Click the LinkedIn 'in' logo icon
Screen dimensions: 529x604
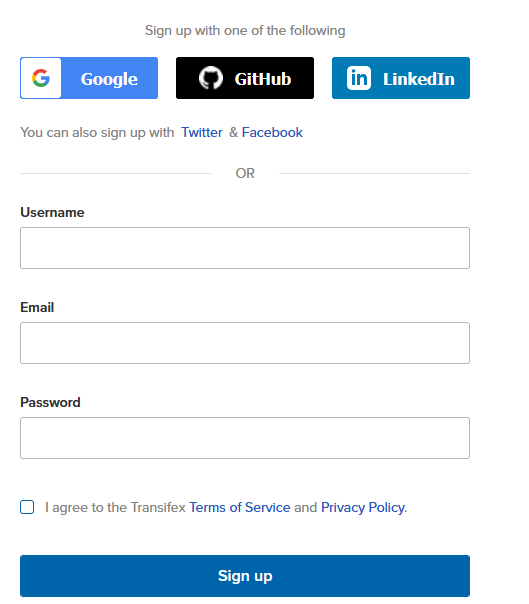359,78
